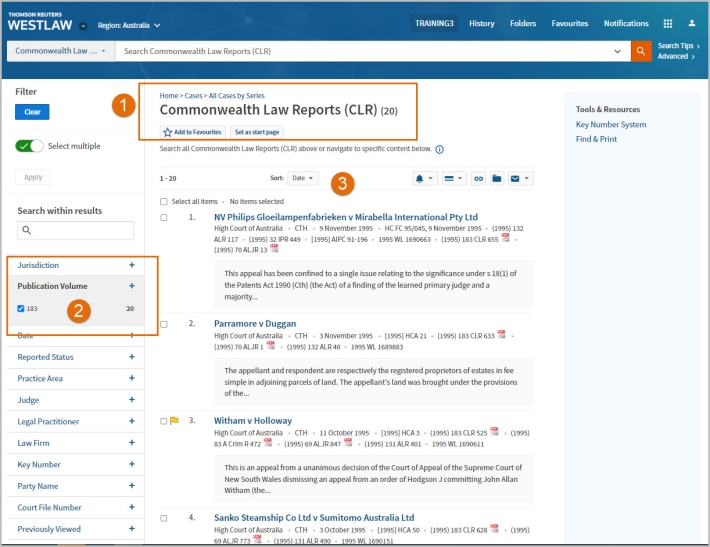Open the alert bell menu

pyautogui.click(x=424, y=178)
